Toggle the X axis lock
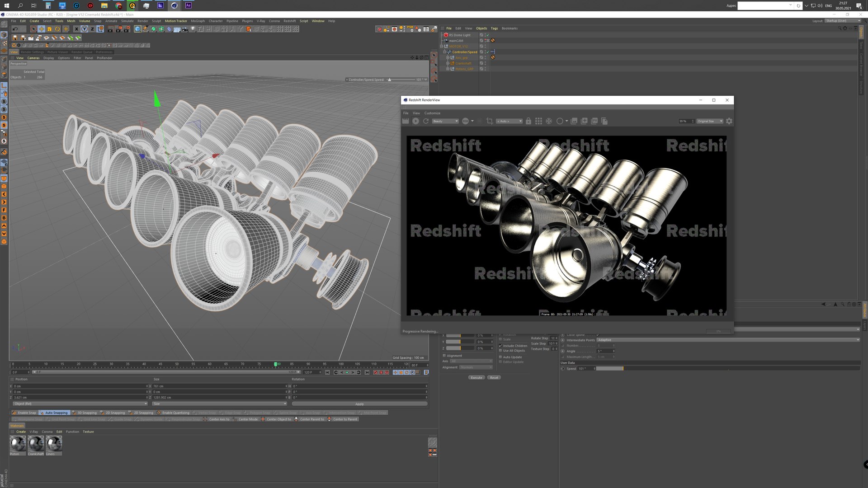 pyautogui.click(x=76, y=29)
